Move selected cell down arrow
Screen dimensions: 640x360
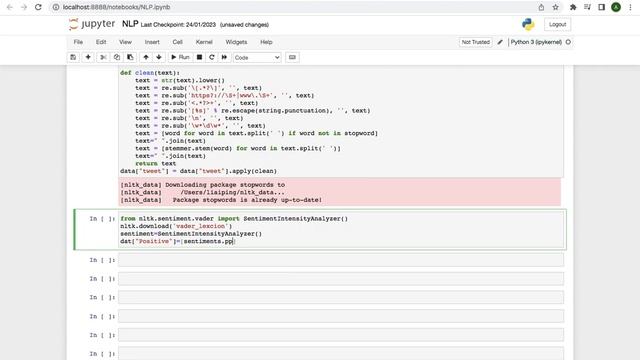159,58
